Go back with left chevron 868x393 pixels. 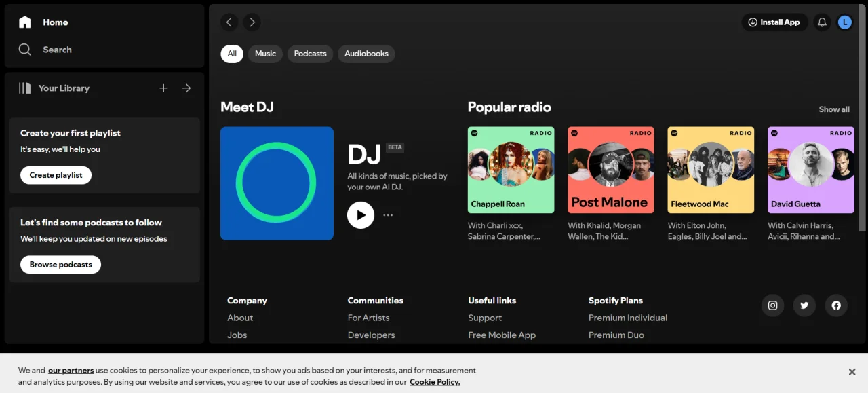[229, 22]
